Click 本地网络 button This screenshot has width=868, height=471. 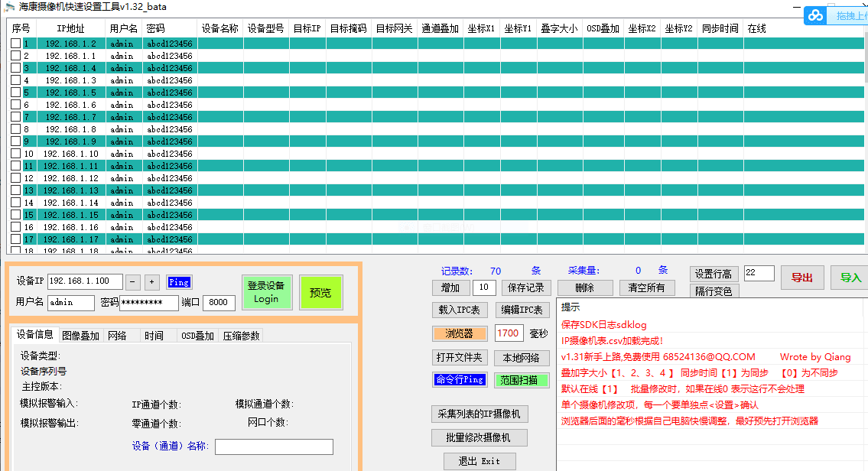(522, 358)
